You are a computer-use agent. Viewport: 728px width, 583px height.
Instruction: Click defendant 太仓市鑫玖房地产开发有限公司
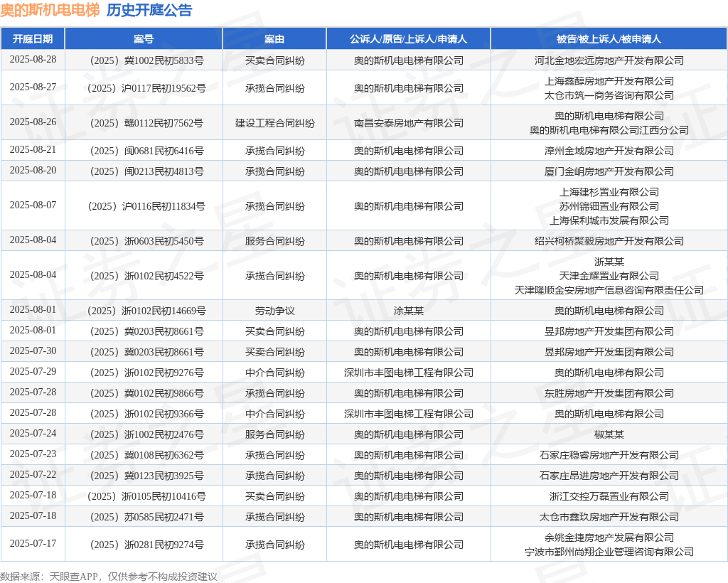[609, 517]
